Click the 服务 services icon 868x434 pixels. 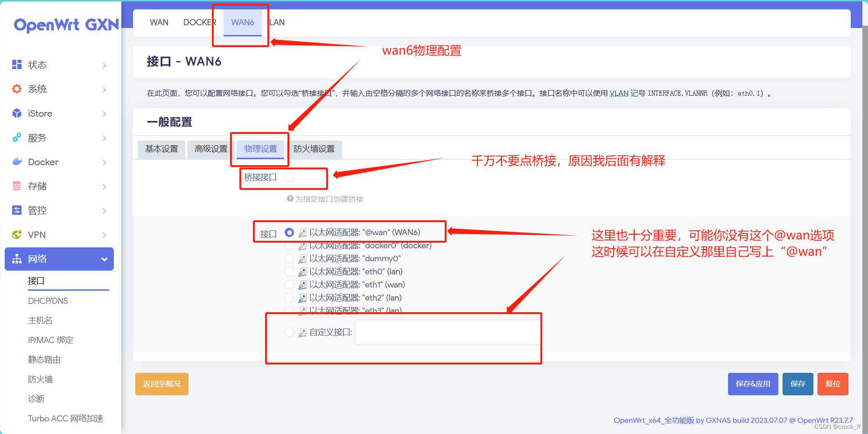tap(17, 138)
